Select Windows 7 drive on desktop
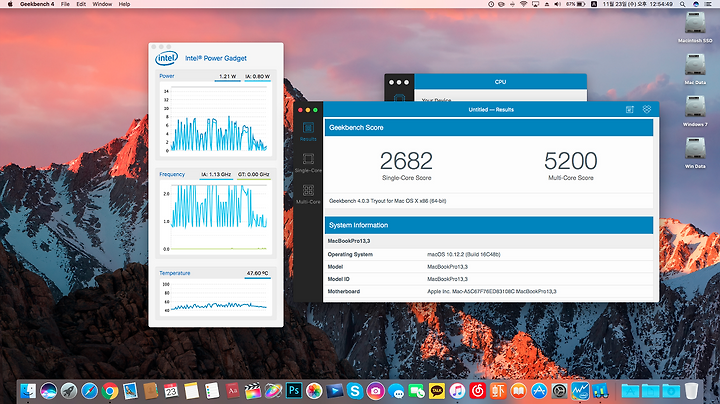Image resolution: width=720 pixels, height=404 pixels. (695, 110)
